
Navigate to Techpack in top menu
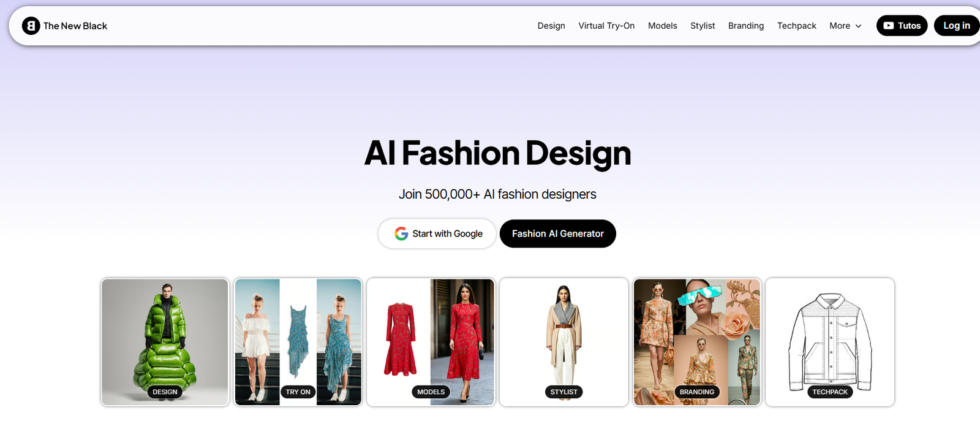tap(796, 26)
